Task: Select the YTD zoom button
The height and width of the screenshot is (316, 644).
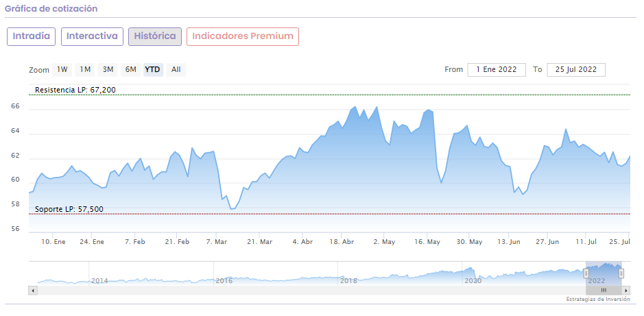Action: 153,69
